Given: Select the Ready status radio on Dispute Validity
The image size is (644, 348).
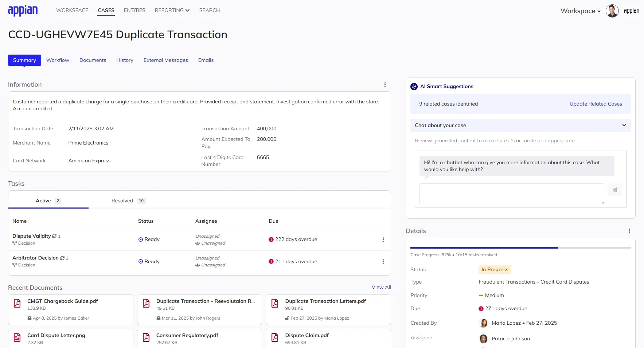Looking at the screenshot, I should [141, 239].
